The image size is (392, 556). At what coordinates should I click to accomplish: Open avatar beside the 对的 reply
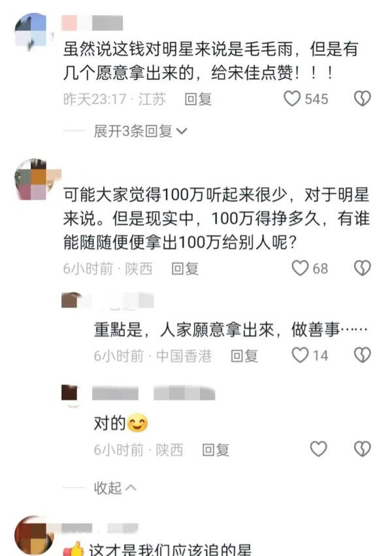[72, 394]
